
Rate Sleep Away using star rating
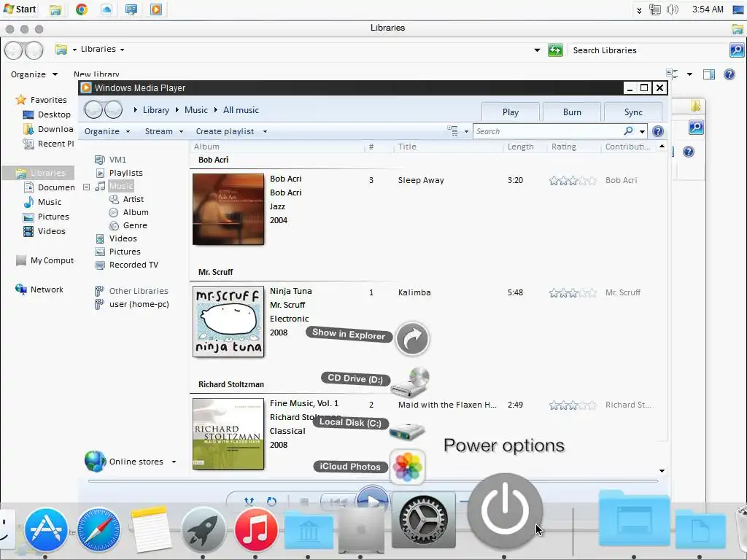573,181
